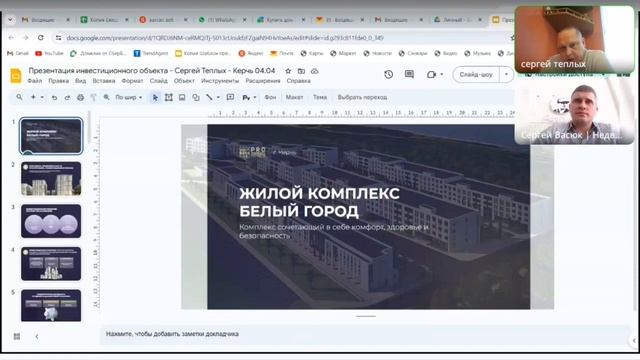Start the Слайд-шоу presentation

click(476, 74)
